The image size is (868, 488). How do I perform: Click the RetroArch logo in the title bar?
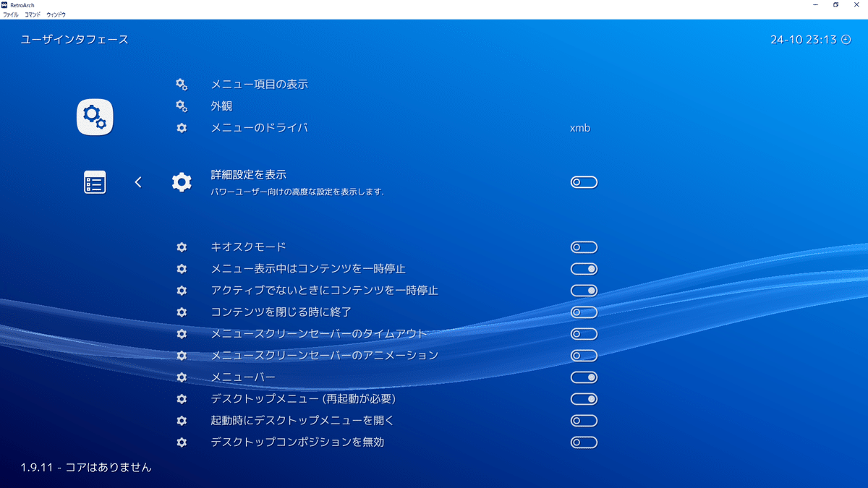[x=4, y=4]
